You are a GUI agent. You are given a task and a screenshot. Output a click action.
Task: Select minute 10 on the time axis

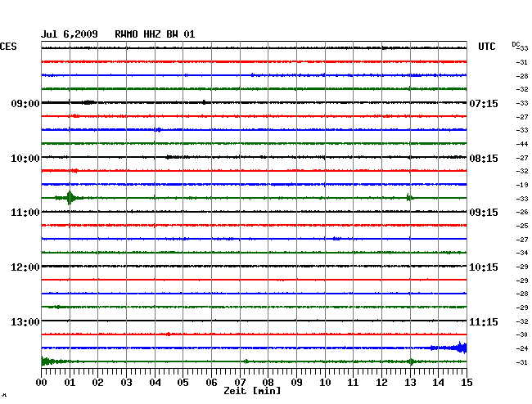click(x=325, y=383)
